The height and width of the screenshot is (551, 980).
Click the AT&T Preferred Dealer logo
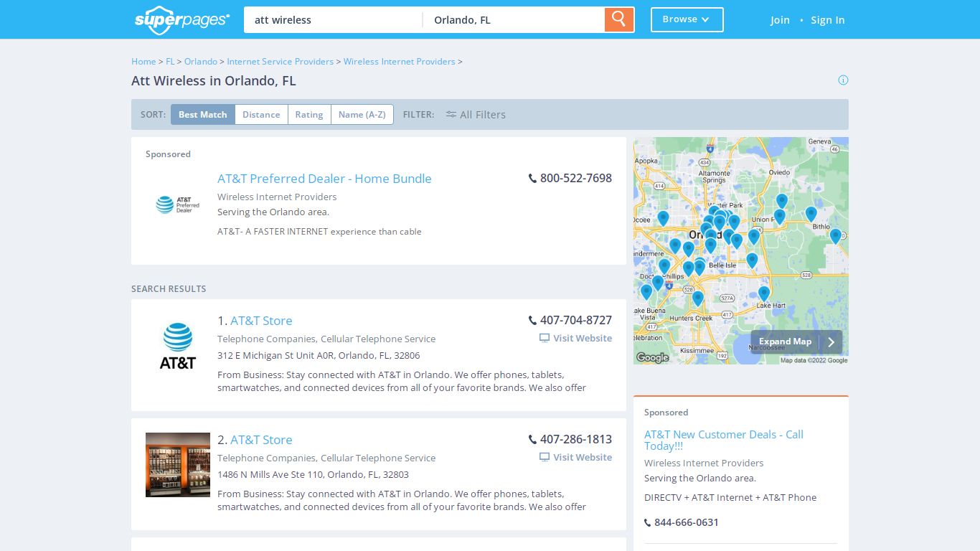click(178, 204)
